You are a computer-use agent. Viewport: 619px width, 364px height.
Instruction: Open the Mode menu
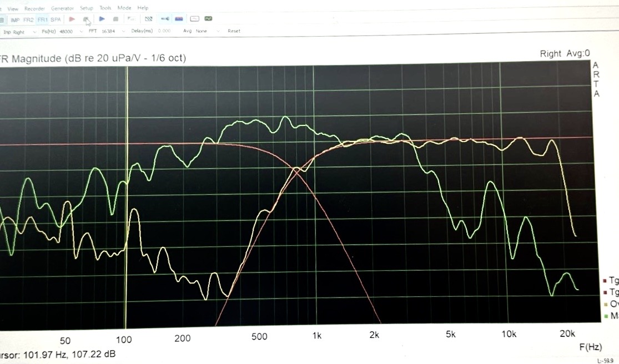124,8
